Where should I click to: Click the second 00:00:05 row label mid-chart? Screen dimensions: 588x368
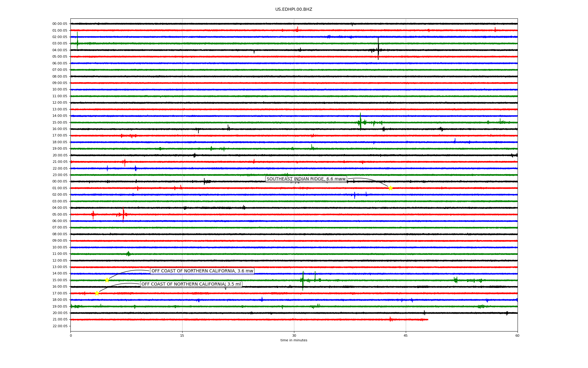tap(60, 182)
